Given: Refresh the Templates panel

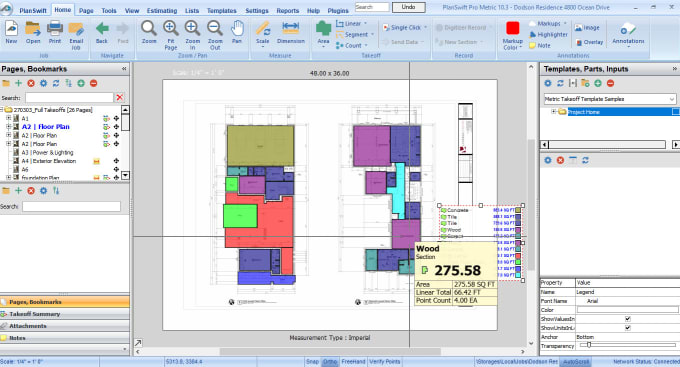Looking at the screenshot, I should tap(560, 83).
